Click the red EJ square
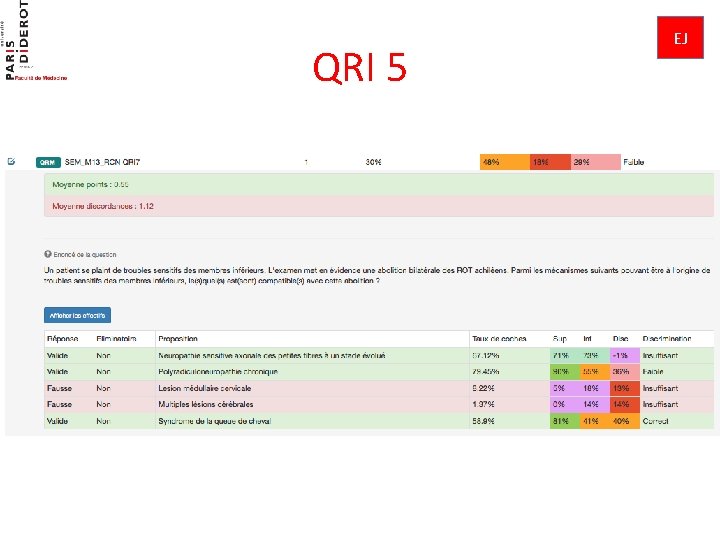The height and width of the screenshot is (540, 720). pos(680,38)
